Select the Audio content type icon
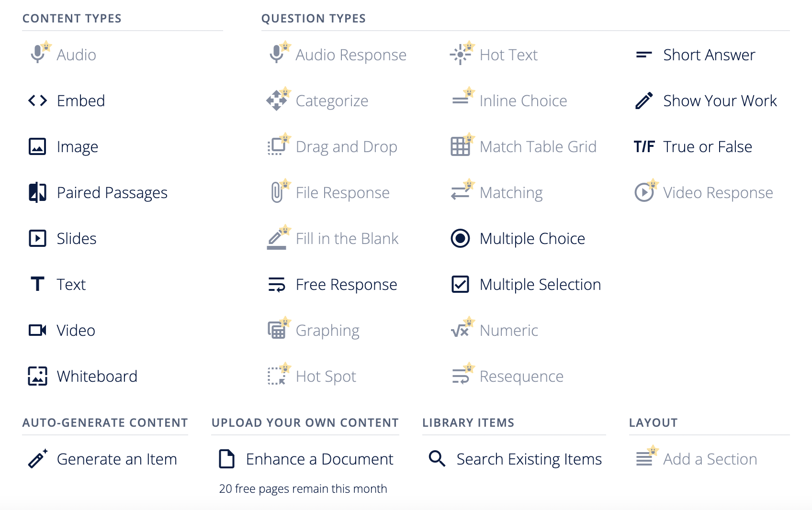Viewport: 812px width, 510px height. tap(37, 55)
